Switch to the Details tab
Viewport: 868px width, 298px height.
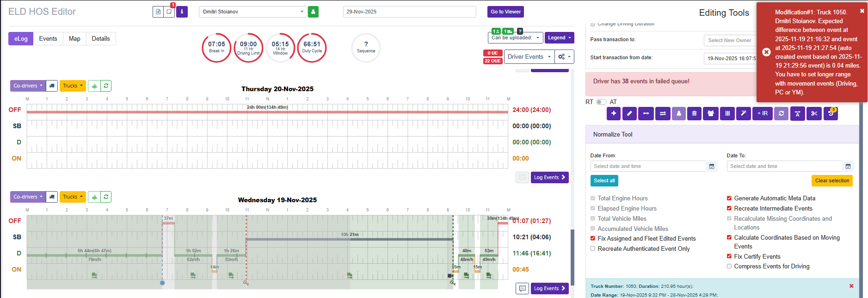click(101, 38)
